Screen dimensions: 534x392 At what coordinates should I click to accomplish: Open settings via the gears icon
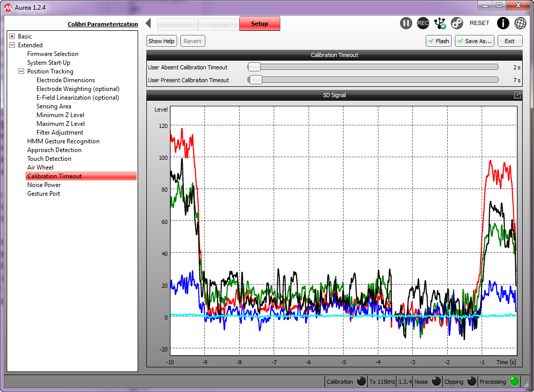coord(457,23)
